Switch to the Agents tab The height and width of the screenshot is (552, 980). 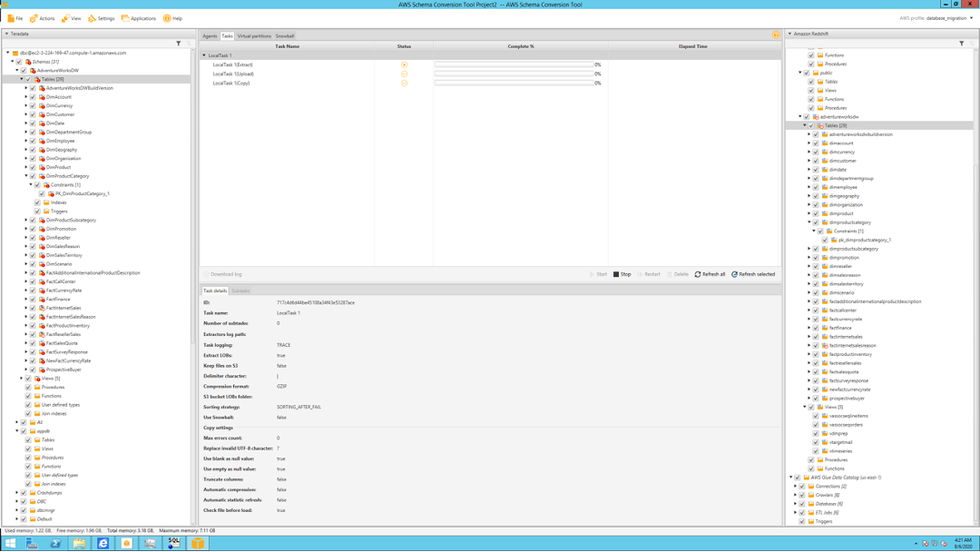(x=210, y=36)
